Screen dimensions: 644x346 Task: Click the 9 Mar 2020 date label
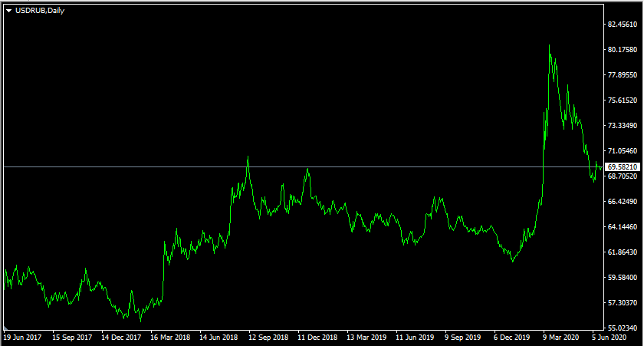[560, 338]
